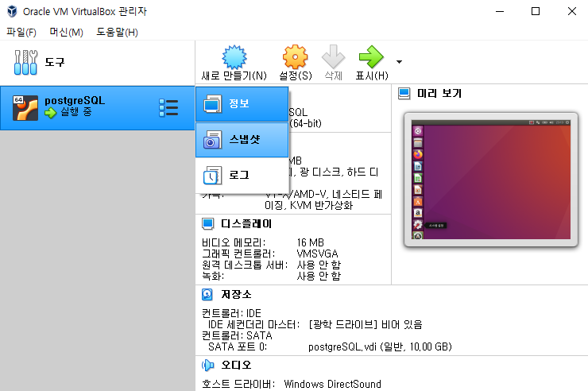Maximize the VirtualBox window
Screen dimensions: 588x391
[x=536, y=11]
